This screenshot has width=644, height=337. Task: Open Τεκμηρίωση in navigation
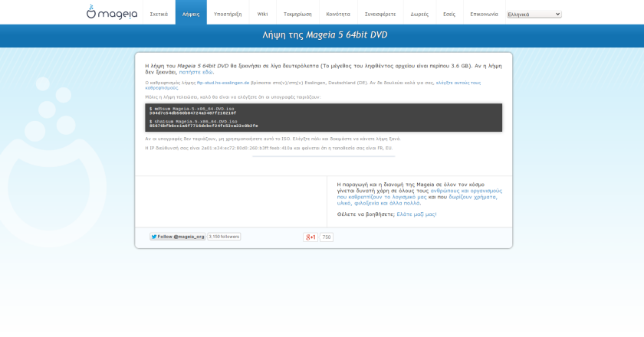click(297, 14)
